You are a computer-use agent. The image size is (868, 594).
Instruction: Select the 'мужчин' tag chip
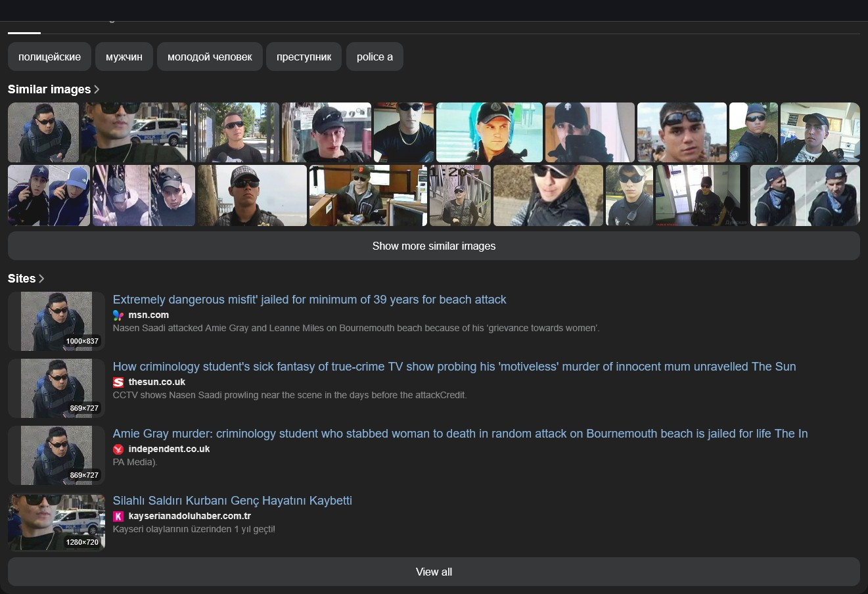[x=124, y=57]
